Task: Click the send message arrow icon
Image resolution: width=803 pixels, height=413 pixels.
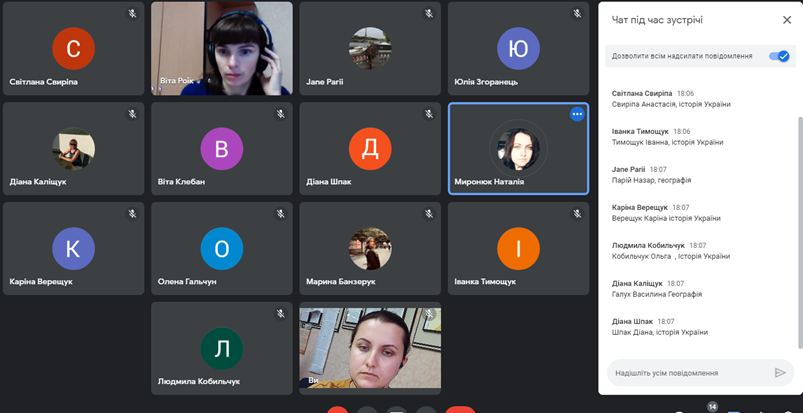Action: pyautogui.click(x=780, y=373)
